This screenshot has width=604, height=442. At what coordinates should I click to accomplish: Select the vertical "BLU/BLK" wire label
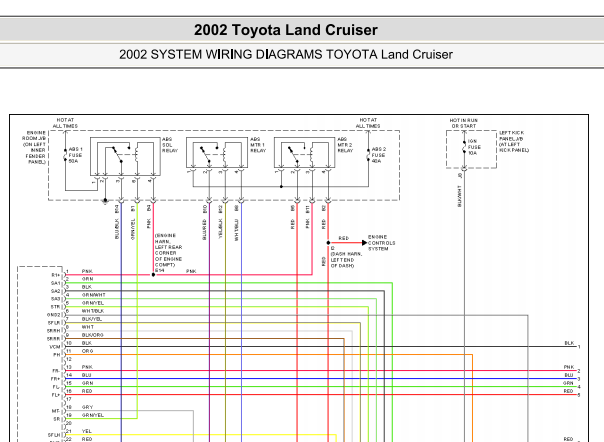(117, 229)
